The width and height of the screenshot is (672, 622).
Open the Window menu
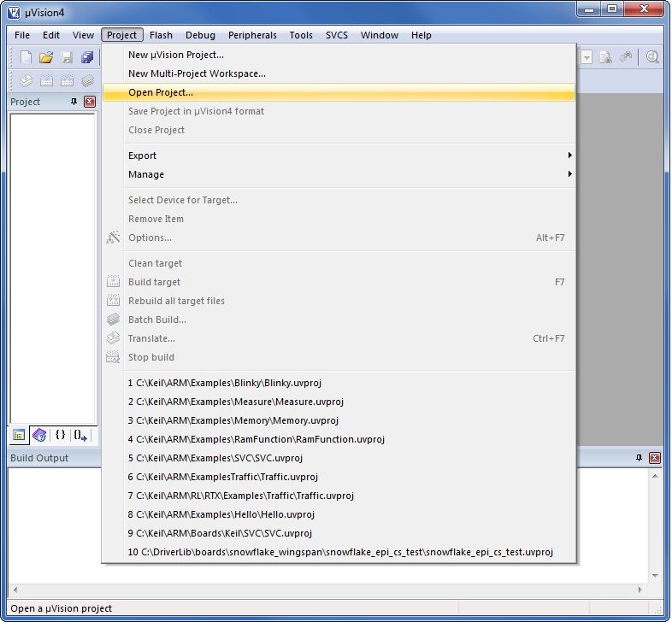click(380, 35)
